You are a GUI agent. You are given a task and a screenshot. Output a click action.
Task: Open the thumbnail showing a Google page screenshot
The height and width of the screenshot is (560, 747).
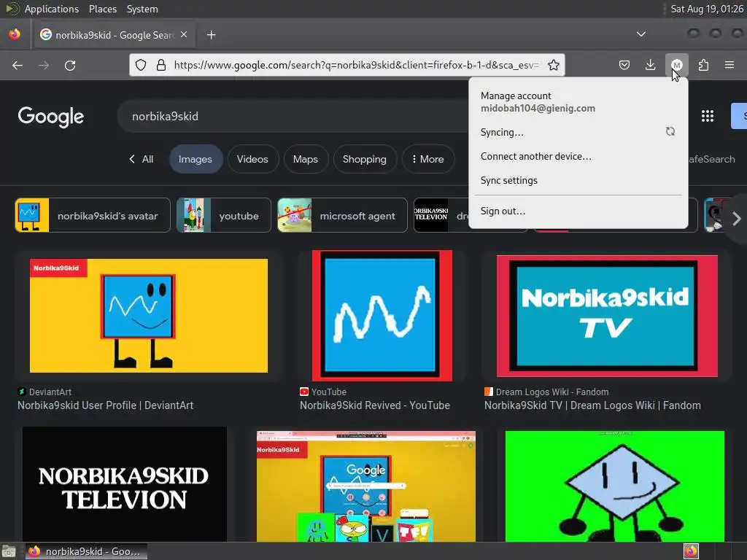coord(366,486)
